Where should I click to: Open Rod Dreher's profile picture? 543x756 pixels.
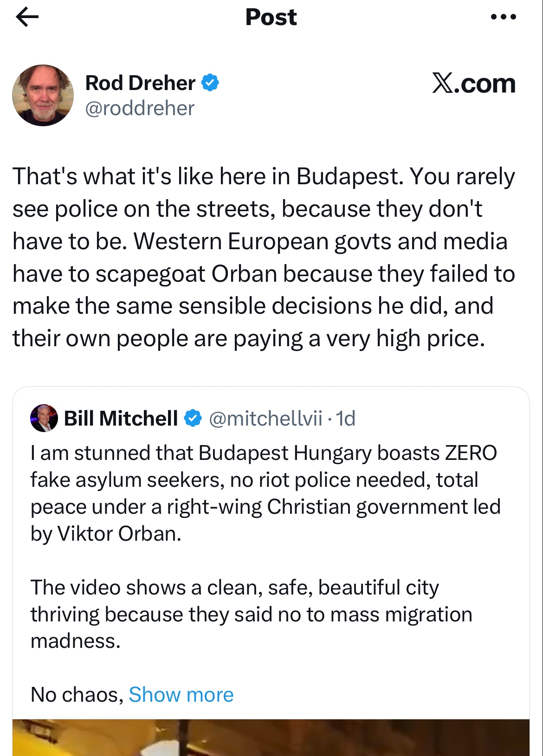coord(43,95)
